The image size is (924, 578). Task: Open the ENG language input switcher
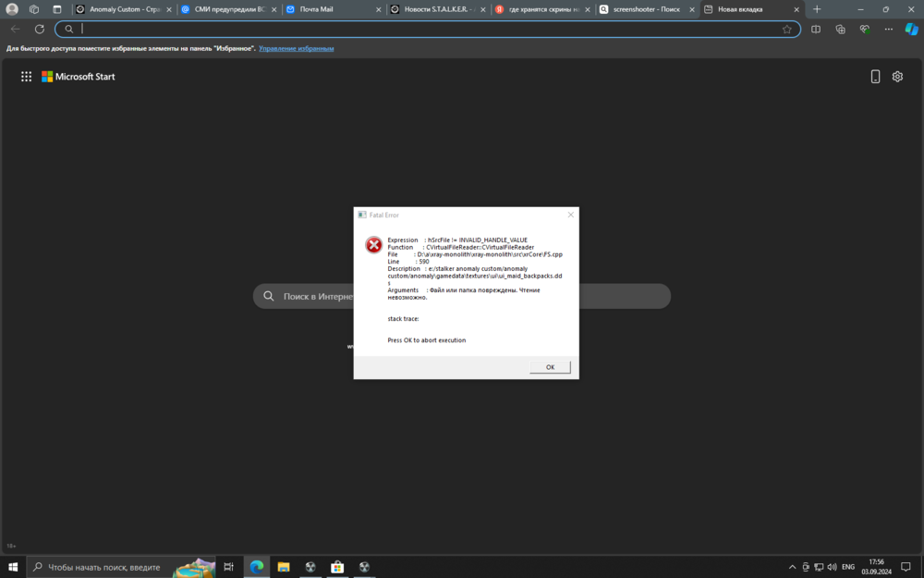[847, 567]
